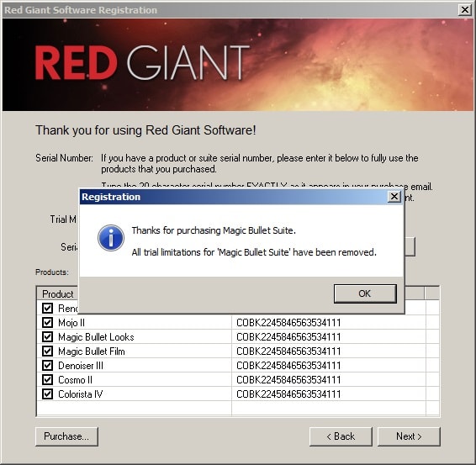
Task: Select the Mojo II product name
Action: coord(71,322)
